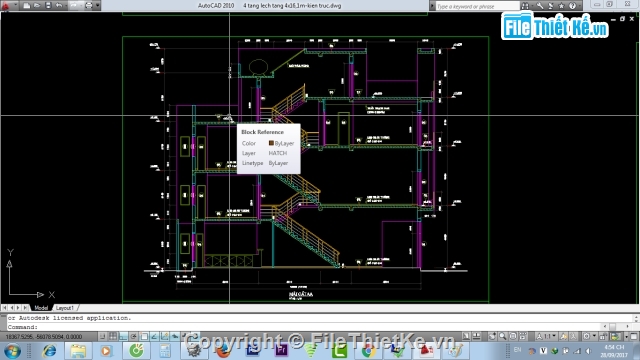Image resolution: width=640 pixels, height=360 pixels.
Task: Jump to the first layout tab arrow
Action: 4,308
